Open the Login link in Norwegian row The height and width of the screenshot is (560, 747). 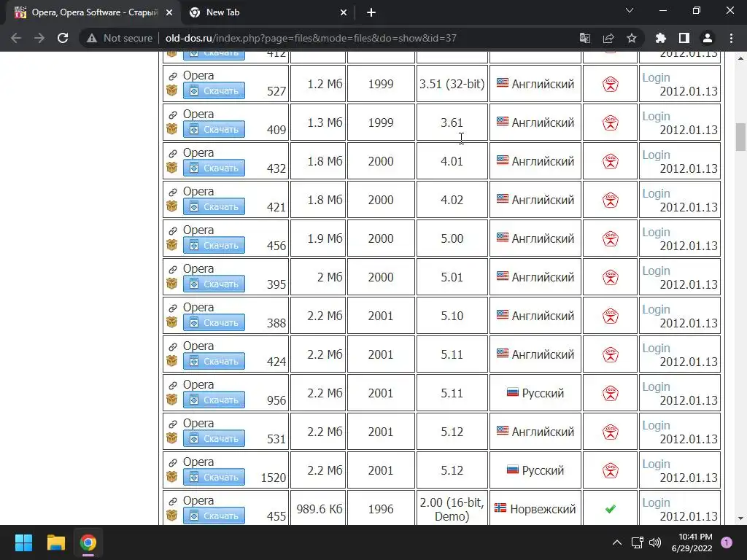point(656,502)
